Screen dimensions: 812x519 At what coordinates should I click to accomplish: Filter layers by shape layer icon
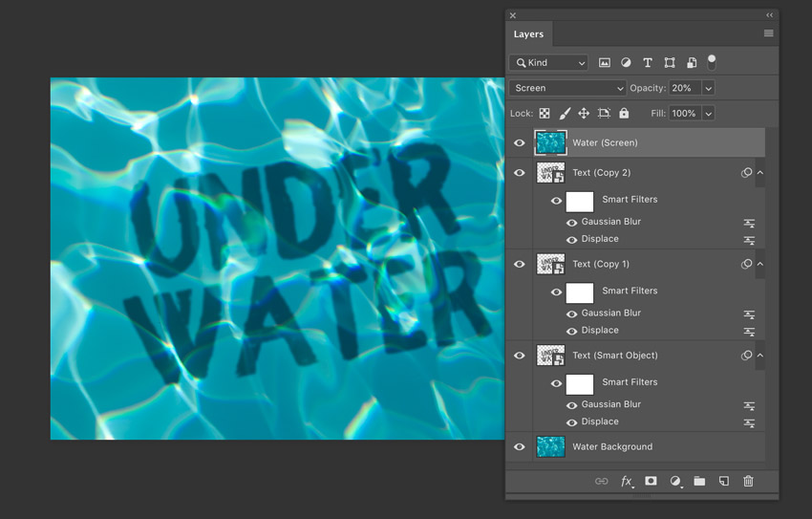(x=670, y=63)
